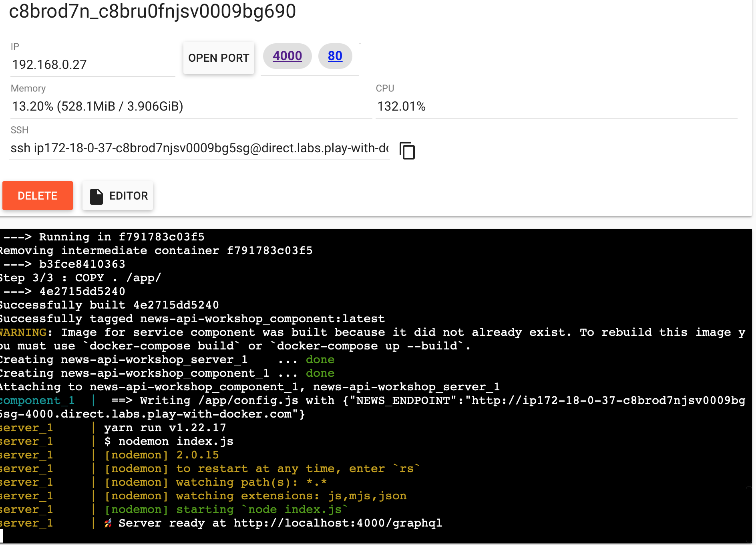Screen dimensions: 756x545
Task: Click 'Successfully tagged news-api-workshop_component:latest' line
Action: point(192,319)
